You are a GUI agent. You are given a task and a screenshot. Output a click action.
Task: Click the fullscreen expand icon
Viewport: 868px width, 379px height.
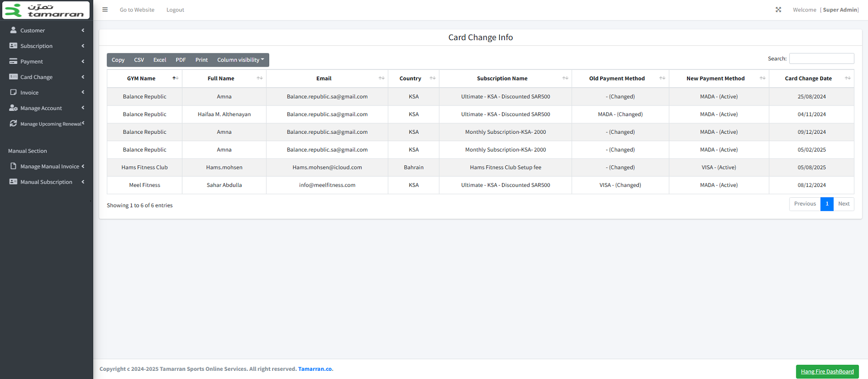[x=778, y=10]
